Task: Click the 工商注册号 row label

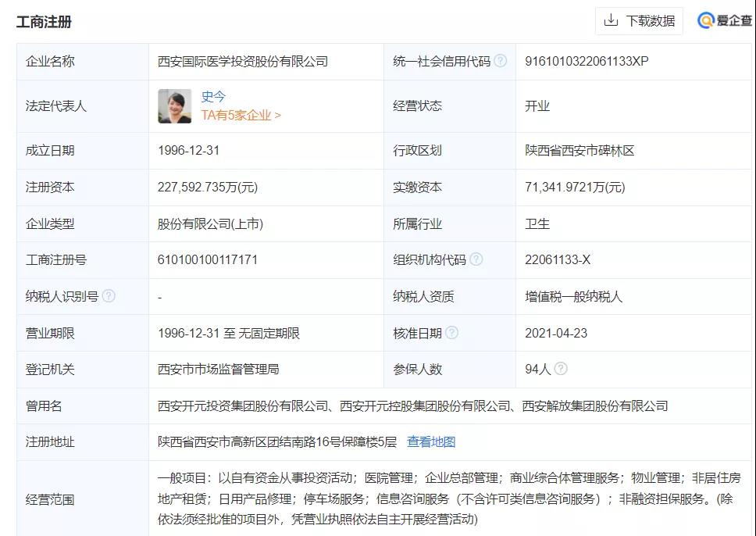Action: tap(56, 260)
